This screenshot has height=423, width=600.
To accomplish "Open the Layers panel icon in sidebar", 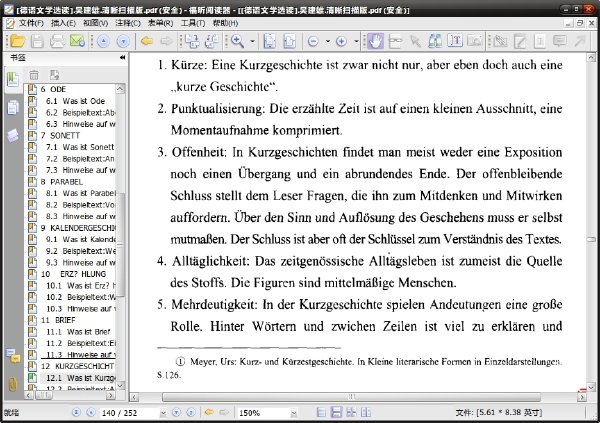I will click(x=13, y=136).
